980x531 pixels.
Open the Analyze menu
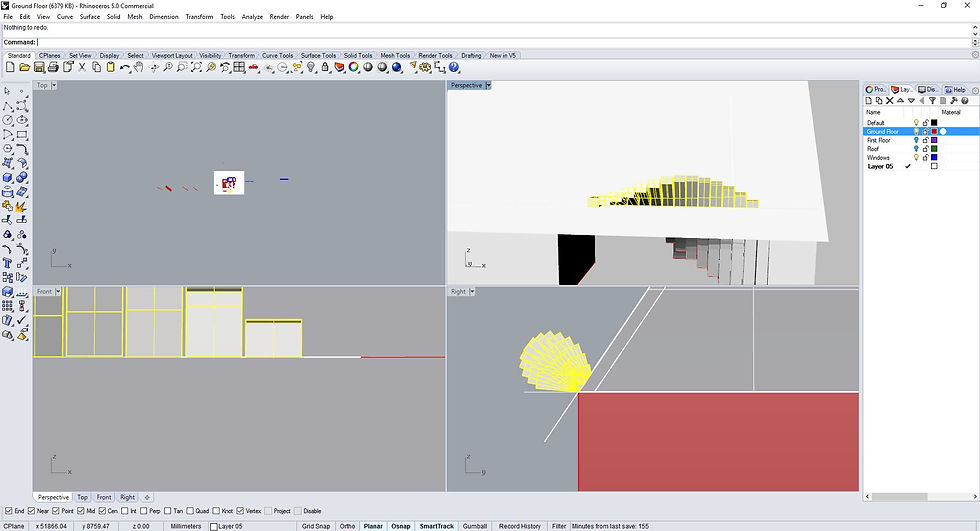click(252, 17)
